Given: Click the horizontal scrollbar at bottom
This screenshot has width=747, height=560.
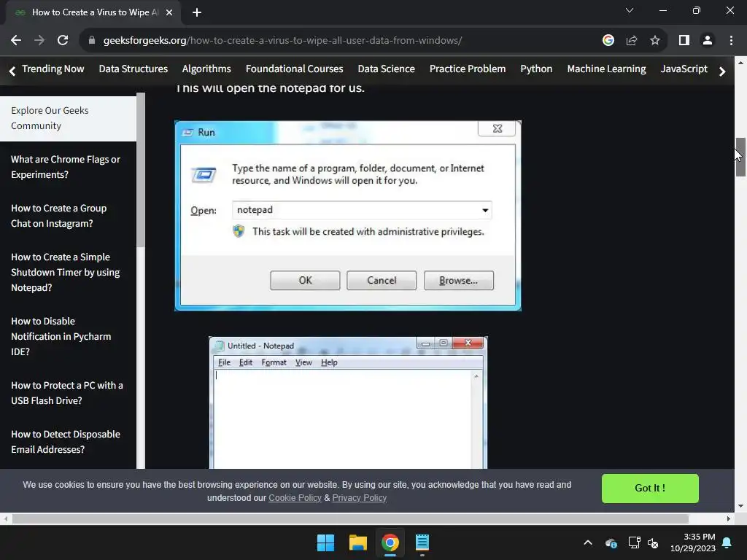Looking at the screenshot, I should coord(350,518).
